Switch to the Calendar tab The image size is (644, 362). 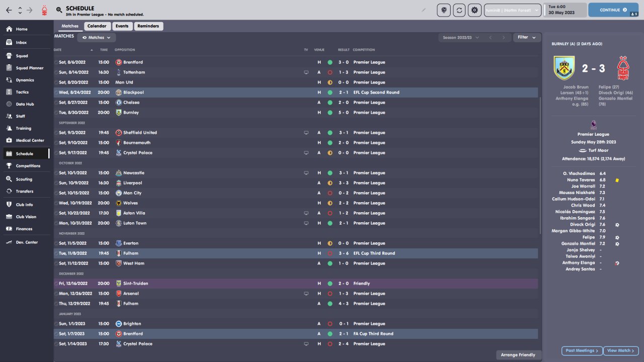tap(97, 26)
